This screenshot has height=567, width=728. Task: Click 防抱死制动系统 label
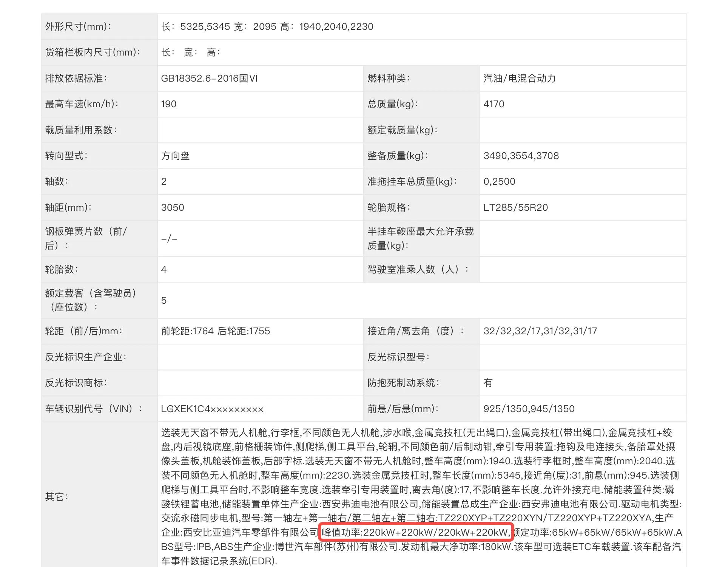(403, 383)
